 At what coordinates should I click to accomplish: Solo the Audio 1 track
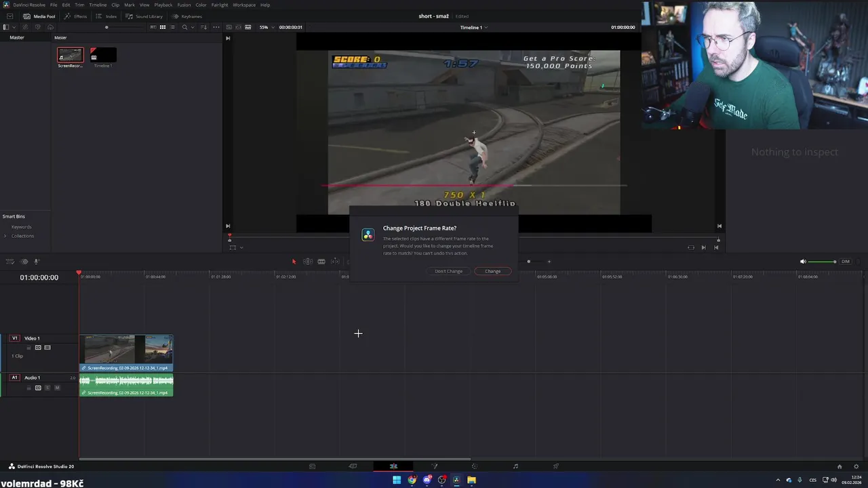pos(47,388)
